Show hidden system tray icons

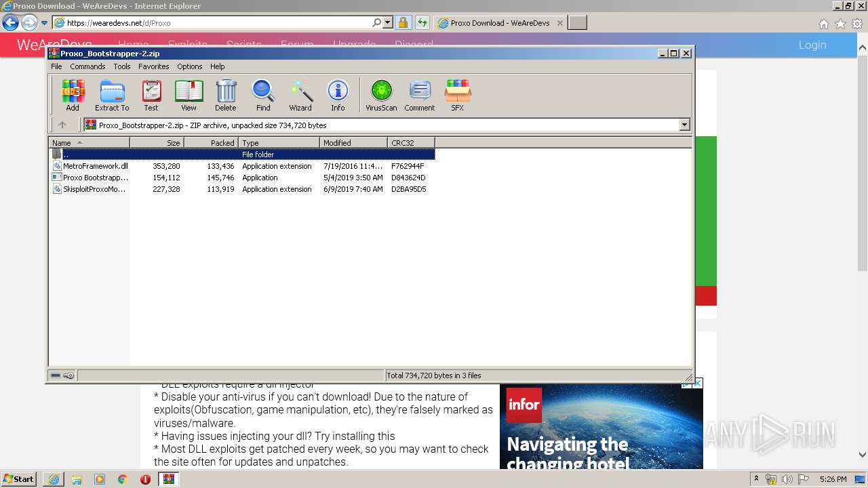coord(756,479)
